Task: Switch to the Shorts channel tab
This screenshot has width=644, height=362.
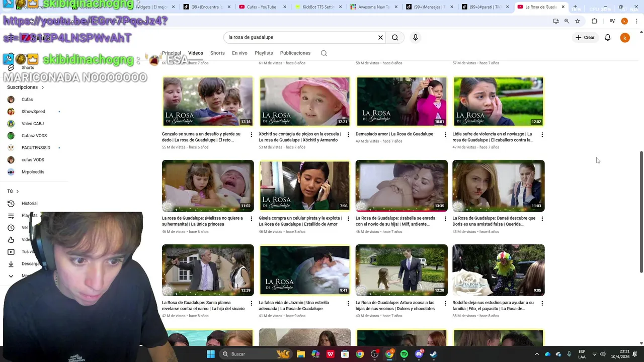Action: (x=217, y=53)
